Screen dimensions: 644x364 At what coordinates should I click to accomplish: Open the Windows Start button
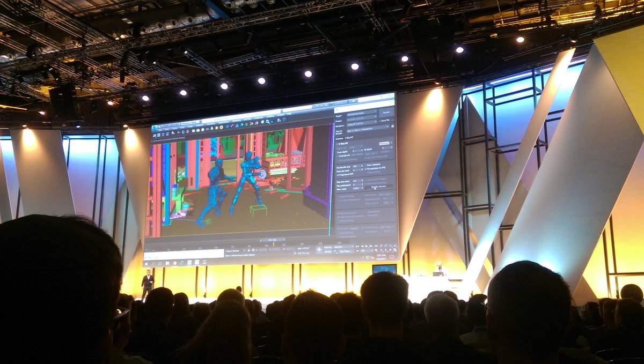point(147,264)
